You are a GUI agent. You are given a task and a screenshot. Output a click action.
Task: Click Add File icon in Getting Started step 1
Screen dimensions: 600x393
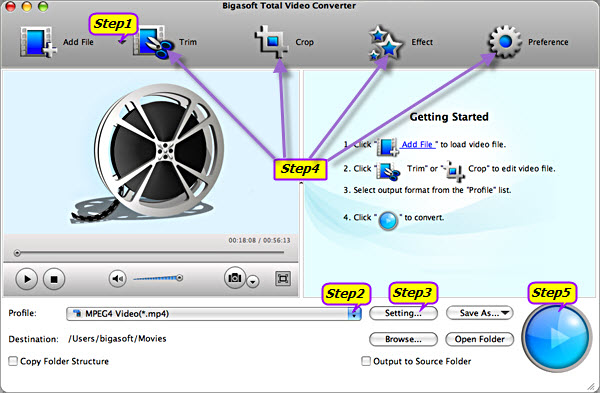click(x=388, y=147)
